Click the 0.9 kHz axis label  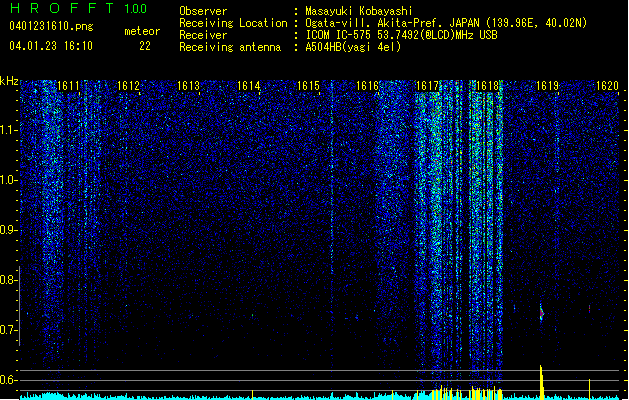pyautogui.click(x=9, y=230)
